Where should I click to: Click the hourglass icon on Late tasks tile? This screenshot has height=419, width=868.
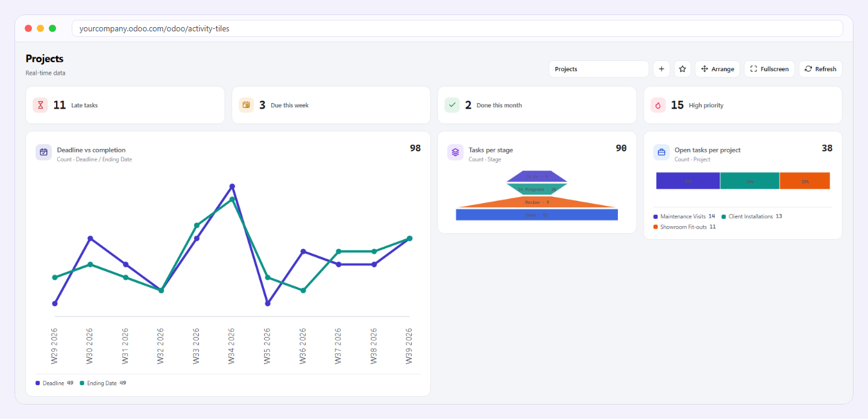40,105
